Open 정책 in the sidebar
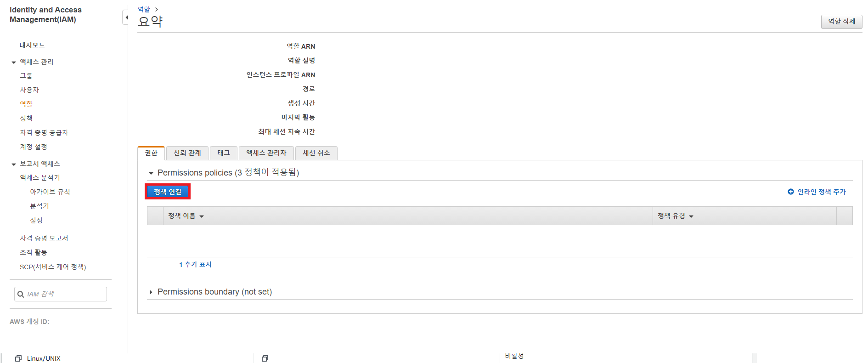Image resolution: width=868 pixels, height=363 pixels. tap(26, 118)
